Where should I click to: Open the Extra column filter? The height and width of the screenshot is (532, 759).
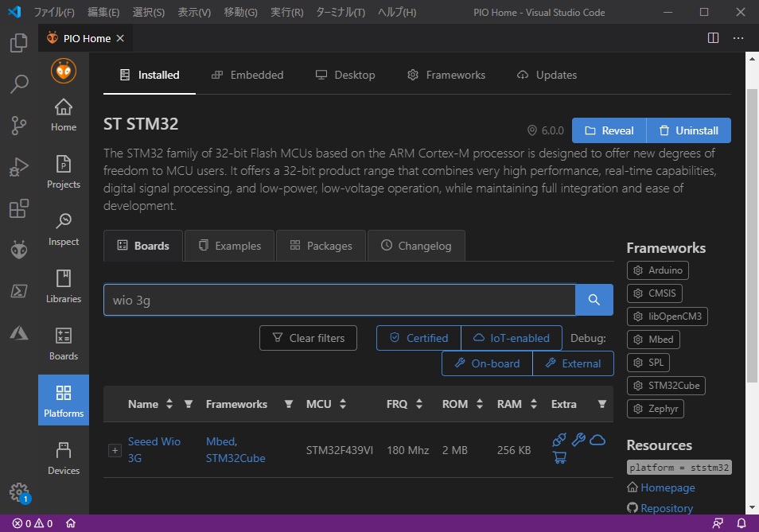(602, 404)
